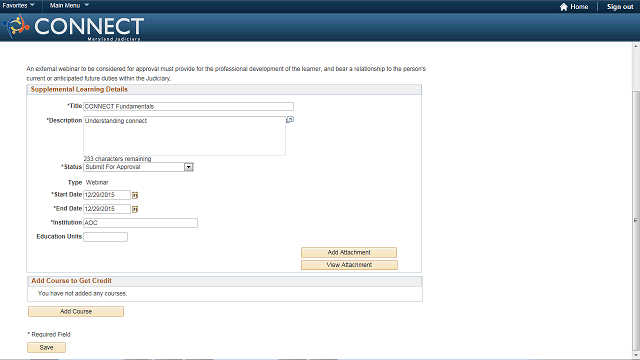Open the End Date calendar picker icon
Image resolution: width=640 pixels, height=360 pixels.
135,209
